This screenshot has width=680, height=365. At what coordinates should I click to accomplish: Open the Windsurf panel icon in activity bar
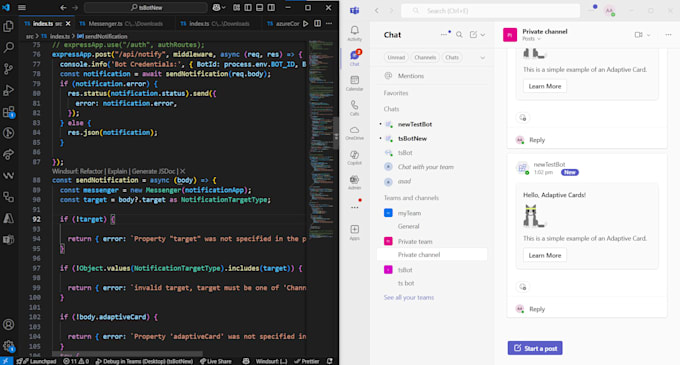point(8,176)
